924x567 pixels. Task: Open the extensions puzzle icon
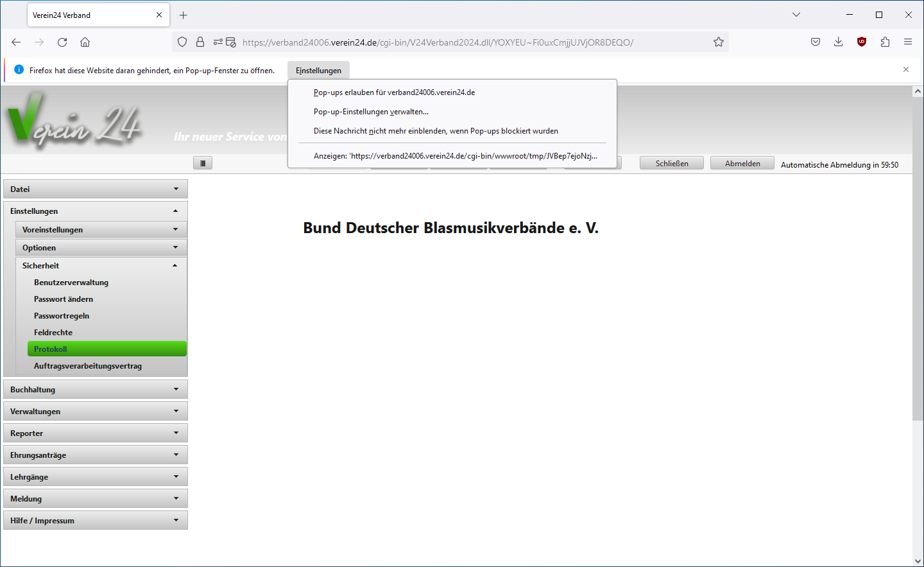coord(885,42)
